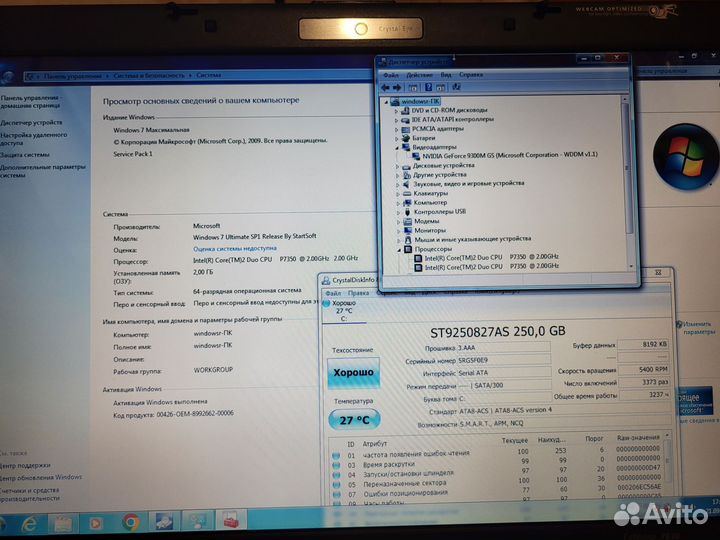Expand the DVD и CD-ROM дисководы node
The width and height of the screenshot is (720, 540).
pos(398,110)
